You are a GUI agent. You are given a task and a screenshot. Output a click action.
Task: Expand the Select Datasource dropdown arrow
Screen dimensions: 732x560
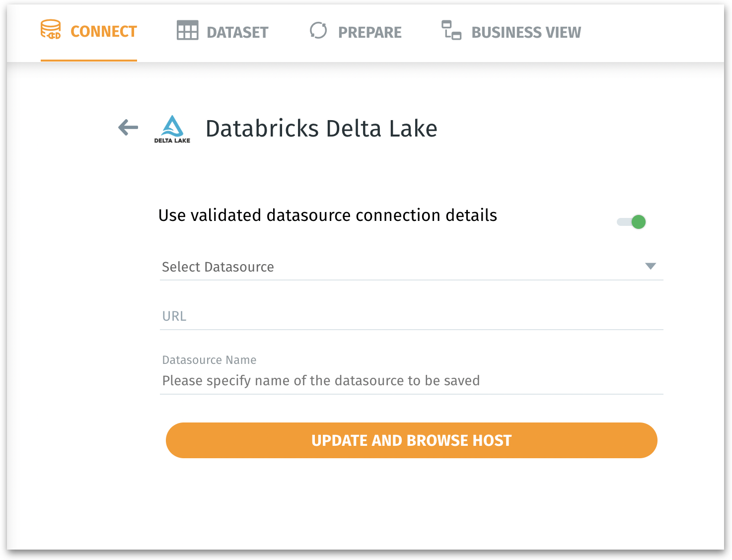[x=650, y=266]
